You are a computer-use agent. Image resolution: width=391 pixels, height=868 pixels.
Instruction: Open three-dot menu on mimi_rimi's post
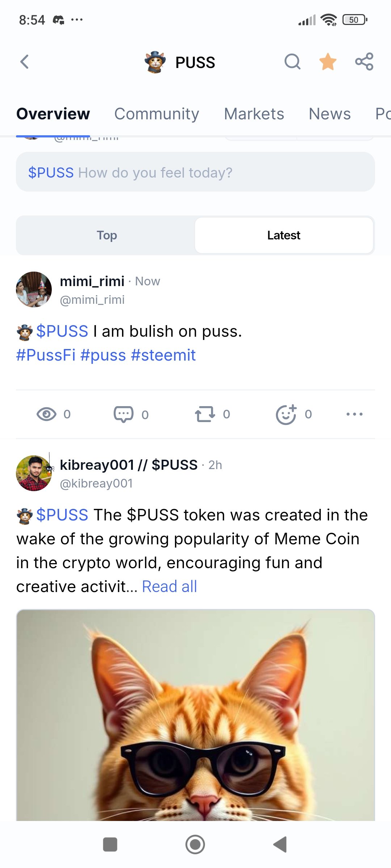[x=354, y=414]
